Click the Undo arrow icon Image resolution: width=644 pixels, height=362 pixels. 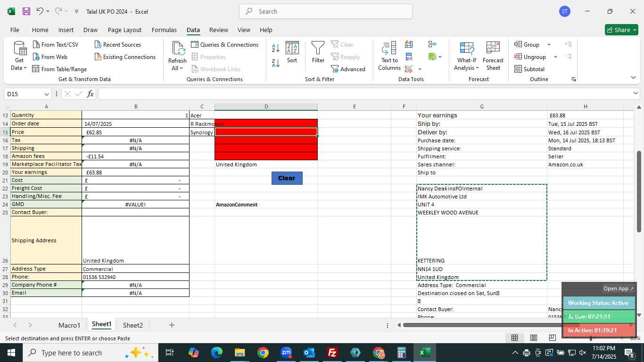(x=40, y=11)
